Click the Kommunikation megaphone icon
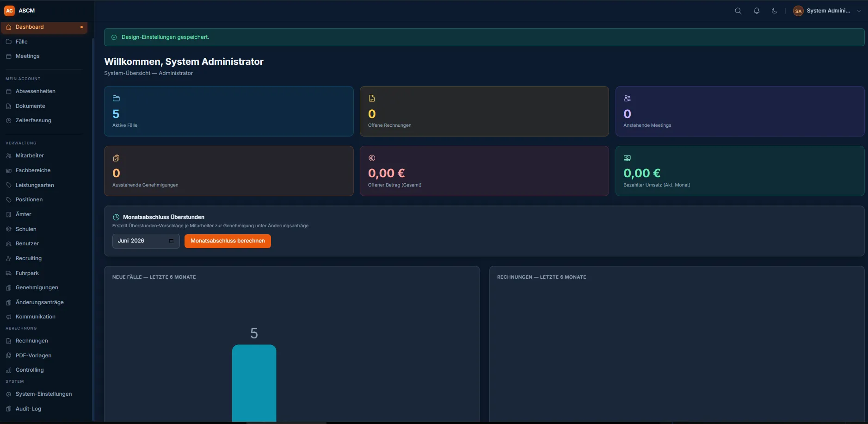The height and width of the screenshot is (424, 868). (8, 317)
